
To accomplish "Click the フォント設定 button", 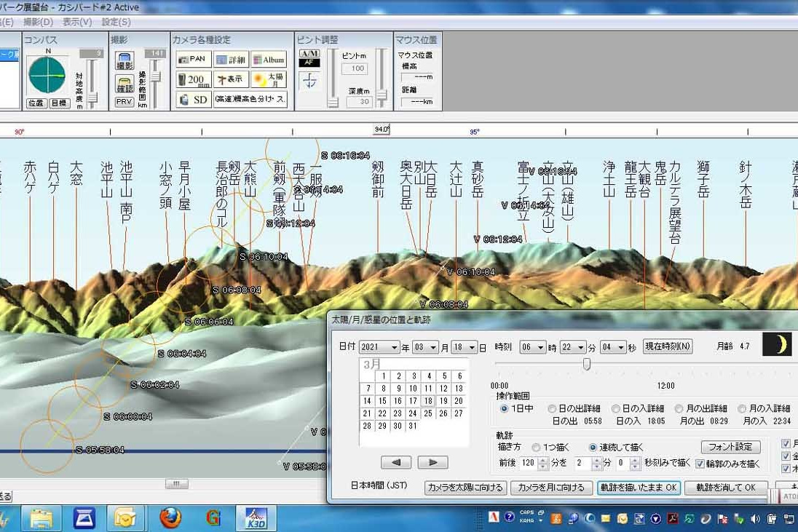I will click(x=730, y=447).
